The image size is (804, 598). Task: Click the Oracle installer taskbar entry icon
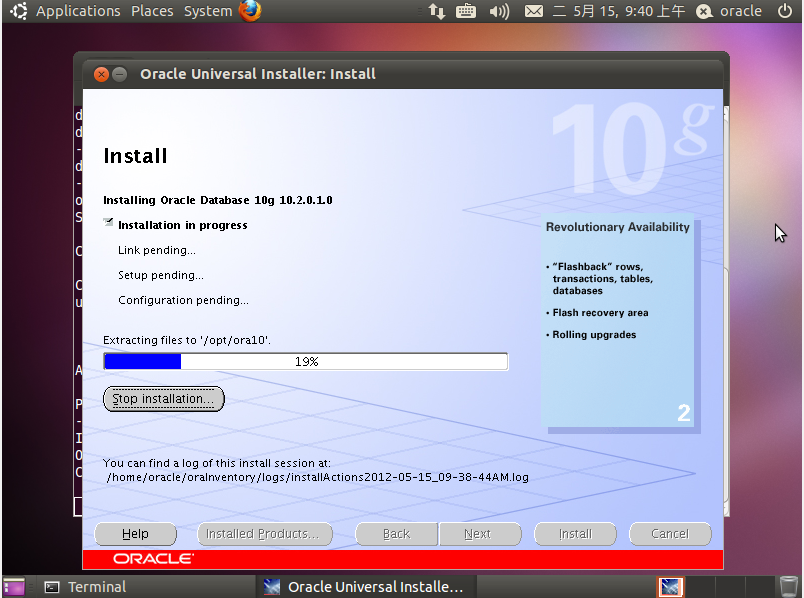click(272, 587)
